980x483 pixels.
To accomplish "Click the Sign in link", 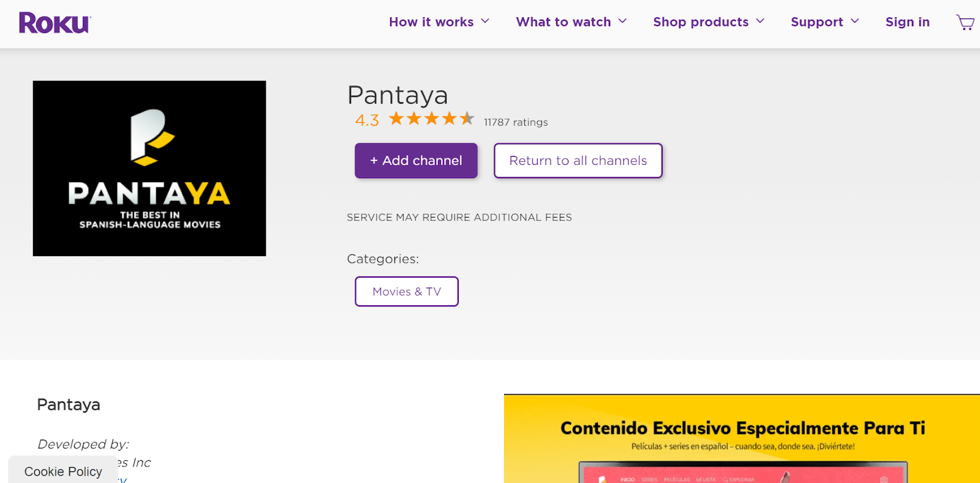I will [x=908, y=22].
